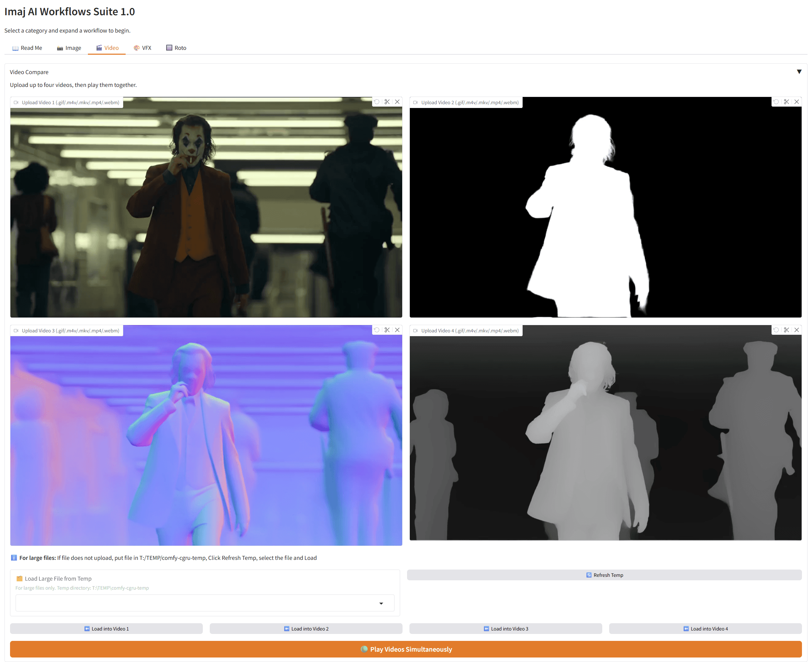Clear Video 2 using its X icon
Screen dimensions: 812x662
tap(797, 102)
